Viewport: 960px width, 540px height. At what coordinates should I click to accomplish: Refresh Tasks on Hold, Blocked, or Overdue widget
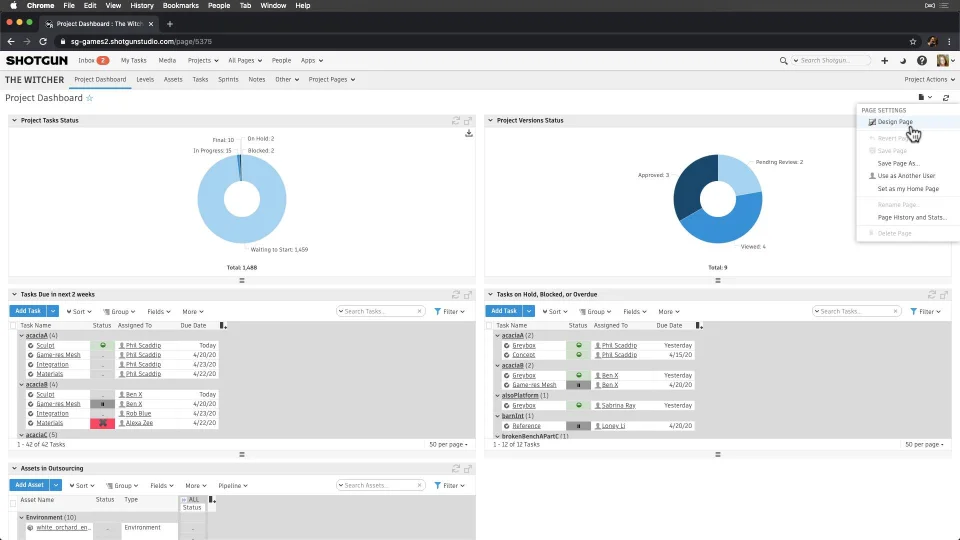[x=932, y=294]
